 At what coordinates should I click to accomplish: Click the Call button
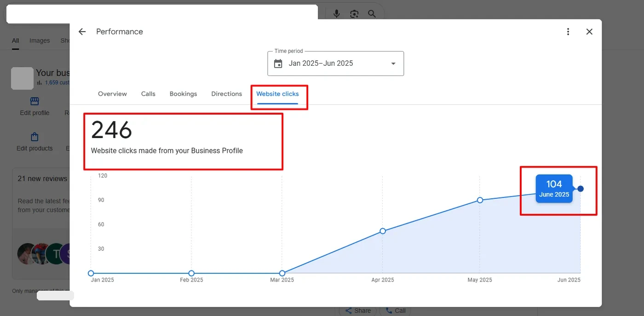click(395, 310)
